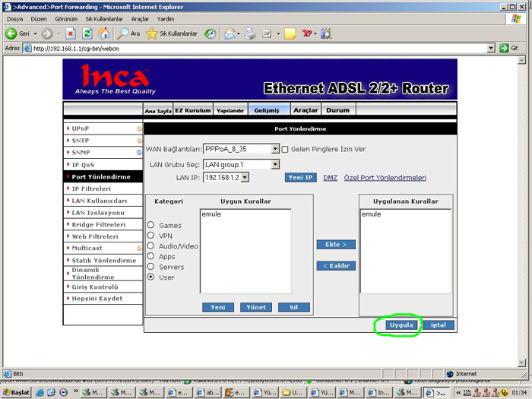Open the WAN Bağlantıları PPPoA_8_35 dropdown
This screenshot has height=399, width=532.
tap(241, 149)
